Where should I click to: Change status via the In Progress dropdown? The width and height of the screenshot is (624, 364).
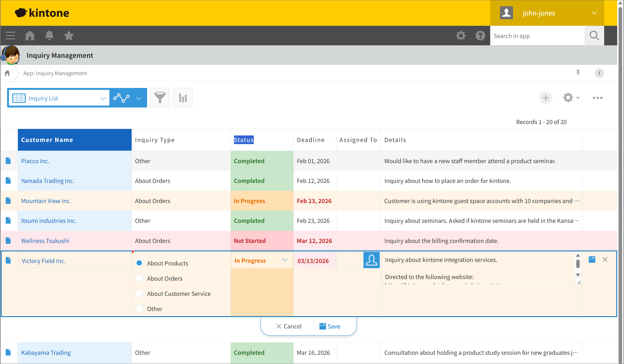285,260
